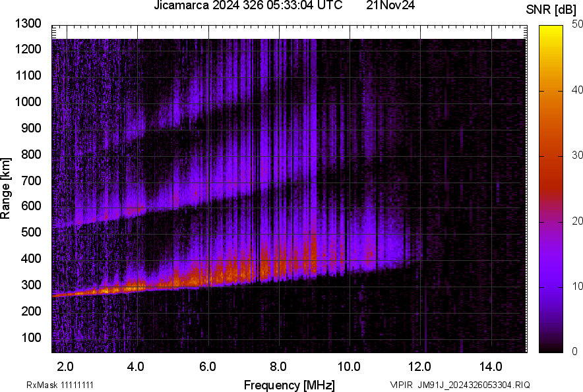Click the VIPIR RIQ filename label

tap(460, 385)
